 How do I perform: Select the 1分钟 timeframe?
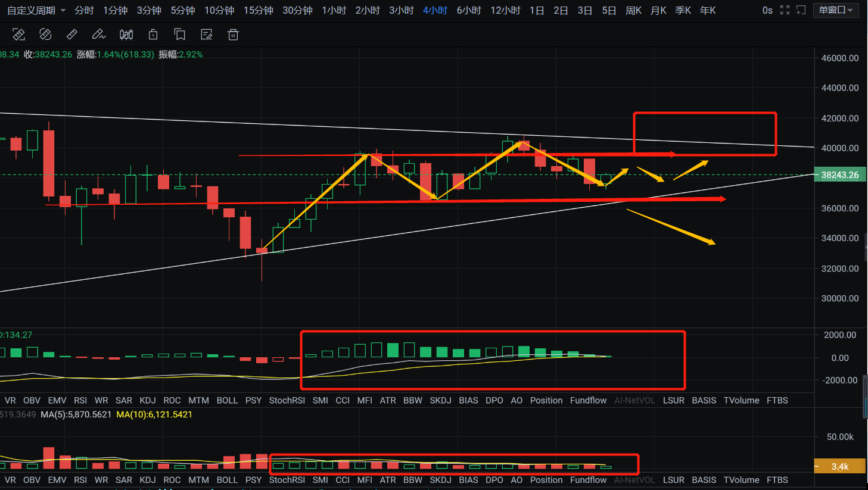click(115, 11)
